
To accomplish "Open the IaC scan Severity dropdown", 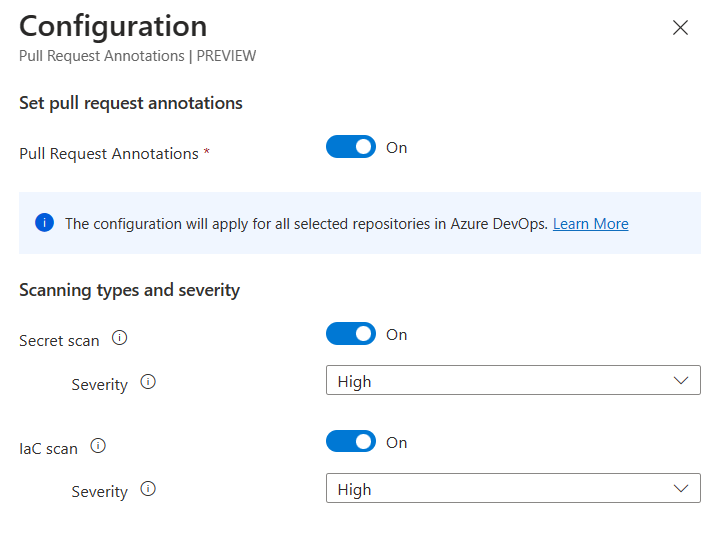I will coord(512,489).
